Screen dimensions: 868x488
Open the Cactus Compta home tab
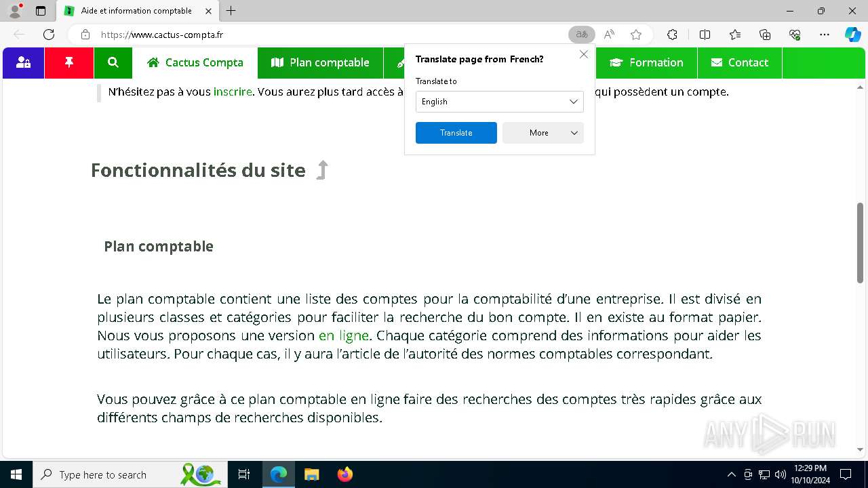[x=195, y=62]
